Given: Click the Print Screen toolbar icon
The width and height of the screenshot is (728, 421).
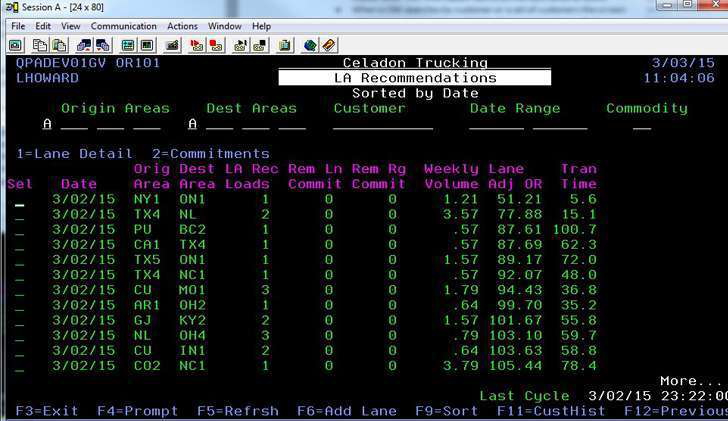Looking at the screenshot, I should pos(15,45).
